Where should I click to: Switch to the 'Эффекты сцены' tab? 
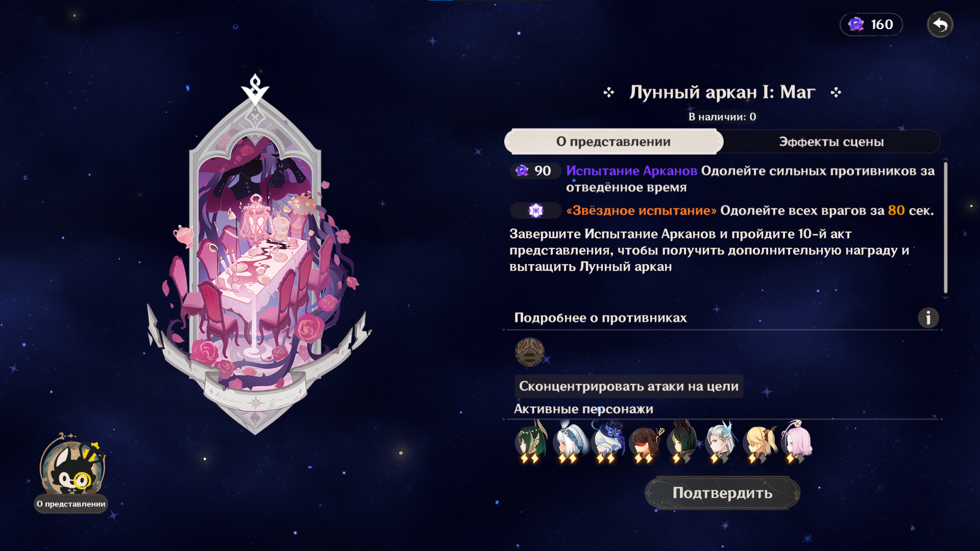831,142
